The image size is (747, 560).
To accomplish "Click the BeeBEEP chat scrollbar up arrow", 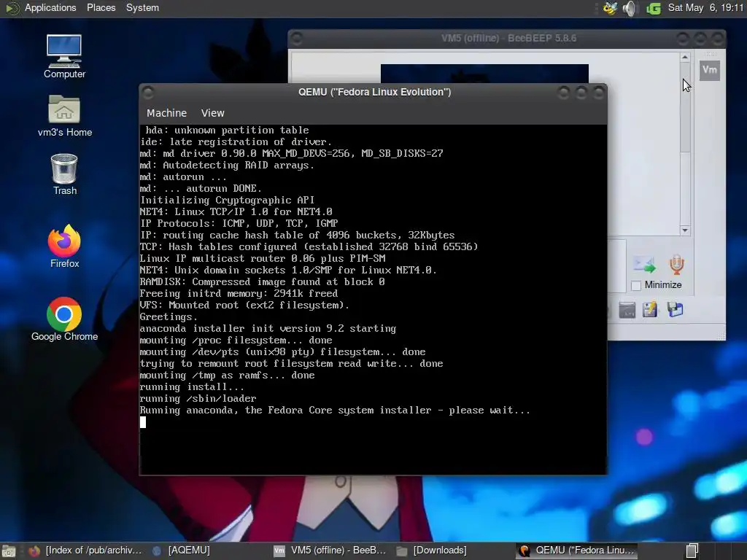I will (684, 57).
